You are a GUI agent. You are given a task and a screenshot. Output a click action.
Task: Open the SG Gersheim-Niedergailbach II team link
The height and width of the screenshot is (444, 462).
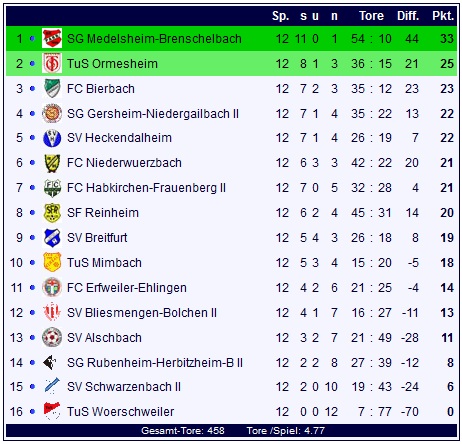click(153, 114)
